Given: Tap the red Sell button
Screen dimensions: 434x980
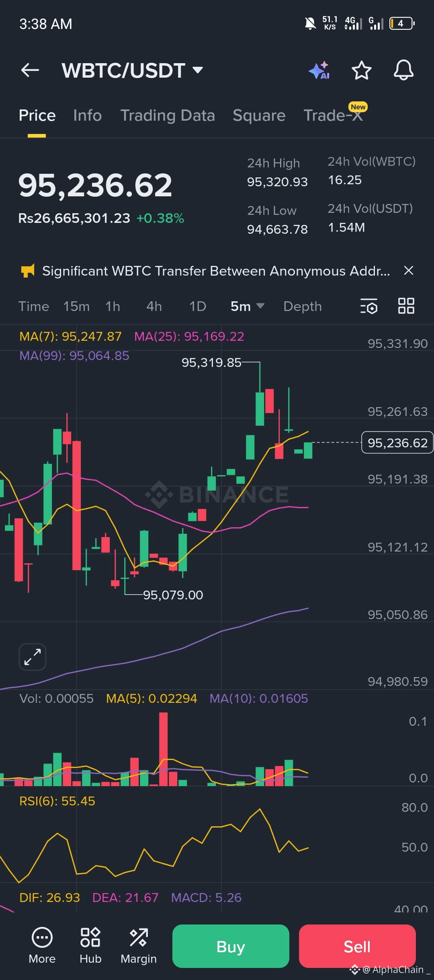Looking at the screenshot, I should (357, 946).
